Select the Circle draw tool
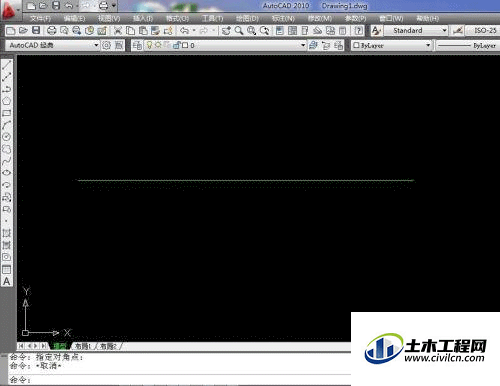Image resolution: width=500 pixels, height=386 pixels. 7,137
